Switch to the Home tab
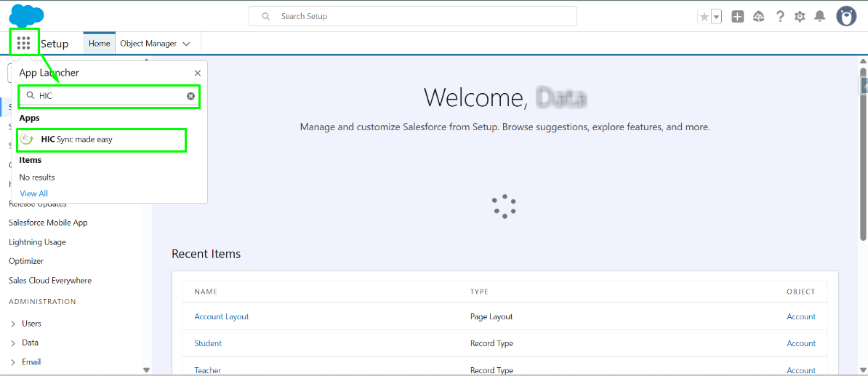 (x=99, y=44)
